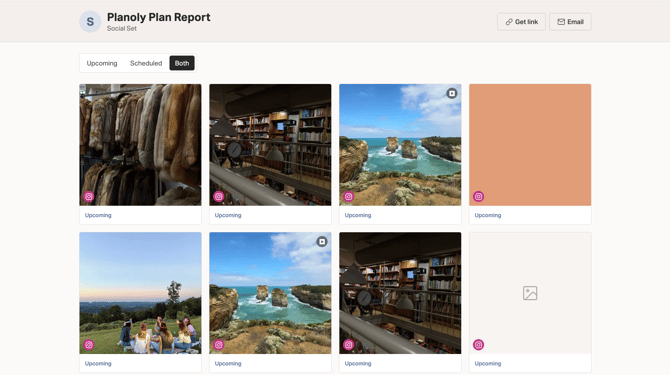Open the top-row library post thumbnail

270,145
